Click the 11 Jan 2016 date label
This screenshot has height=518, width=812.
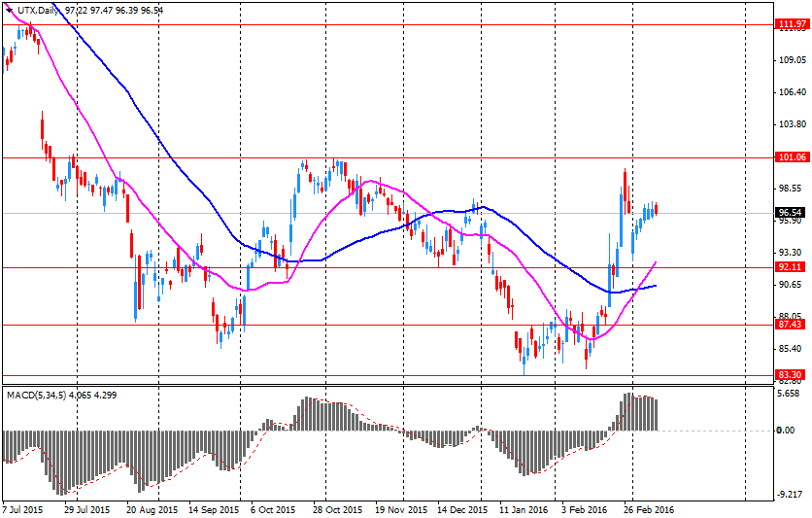click(524, 510)
